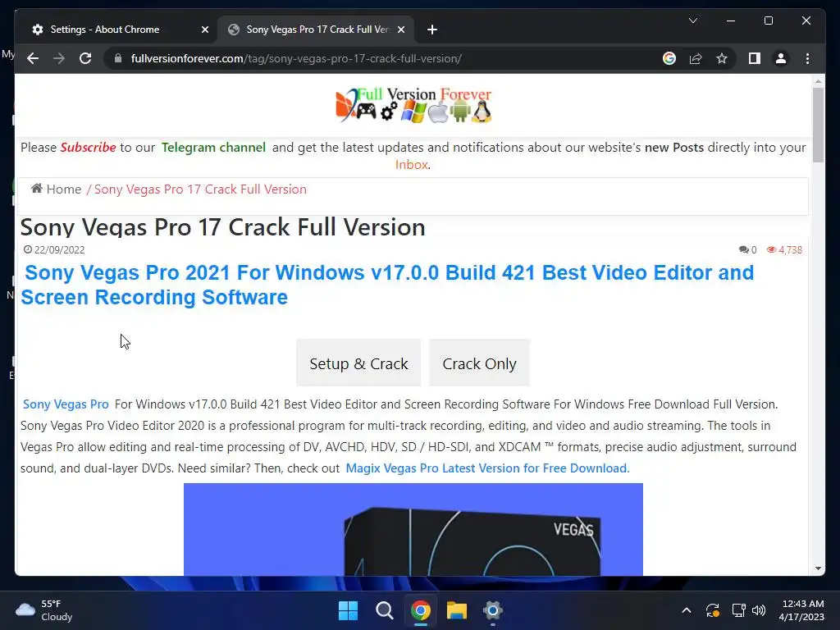Click the Windows Update tray icon

(713, 610)
